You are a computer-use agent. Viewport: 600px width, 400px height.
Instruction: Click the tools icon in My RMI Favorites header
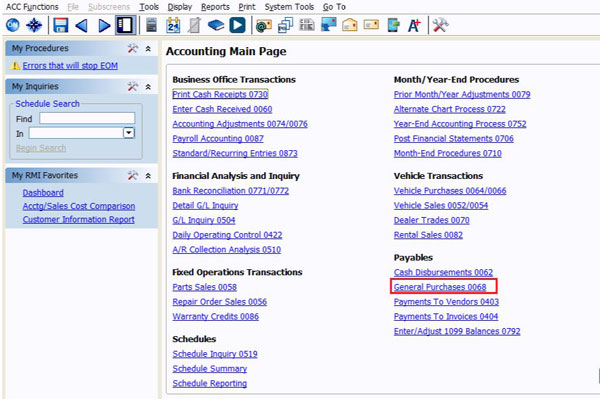point(133,176)
